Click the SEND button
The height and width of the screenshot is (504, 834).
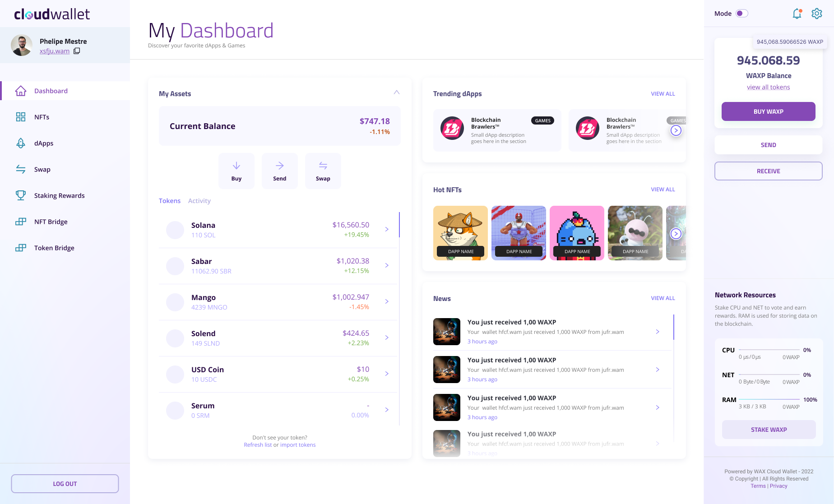point(769,145)
